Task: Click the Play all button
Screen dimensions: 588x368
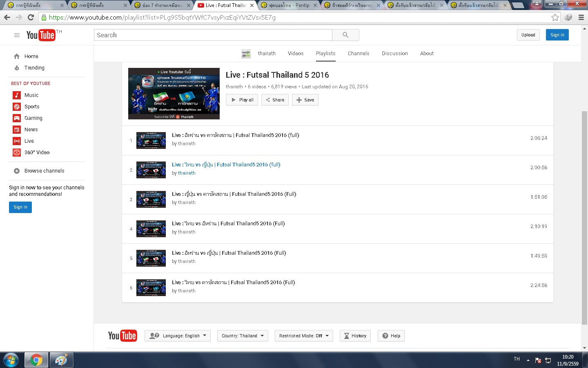Action: click(242, 100)
